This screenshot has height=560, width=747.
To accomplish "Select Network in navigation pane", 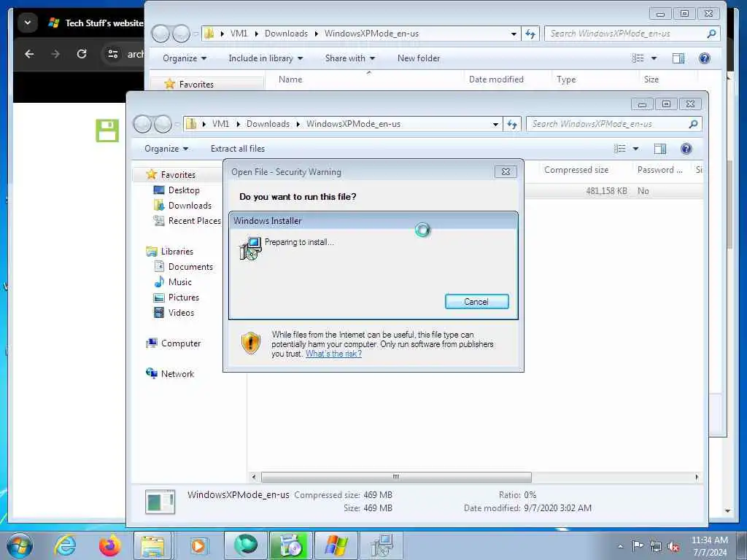I will pyautogui.click(x=177, y=374).
